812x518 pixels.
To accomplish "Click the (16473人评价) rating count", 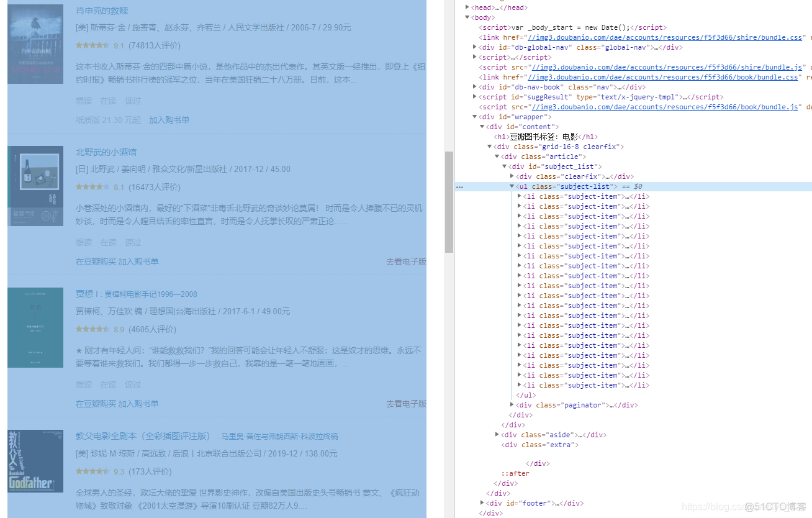I will tap(155, 187).
